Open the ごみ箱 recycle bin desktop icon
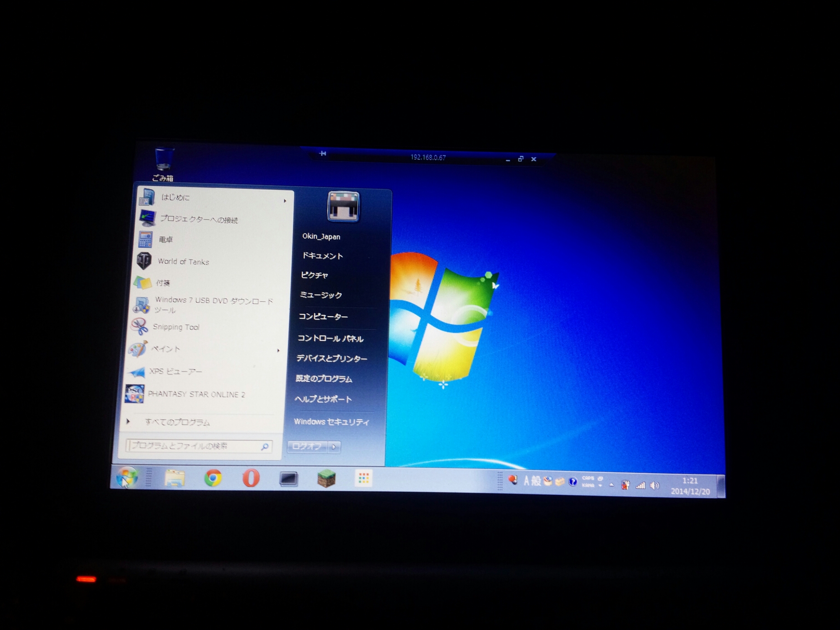The height and width of the screenshot is (630, 840). click(x=164, y=164)
